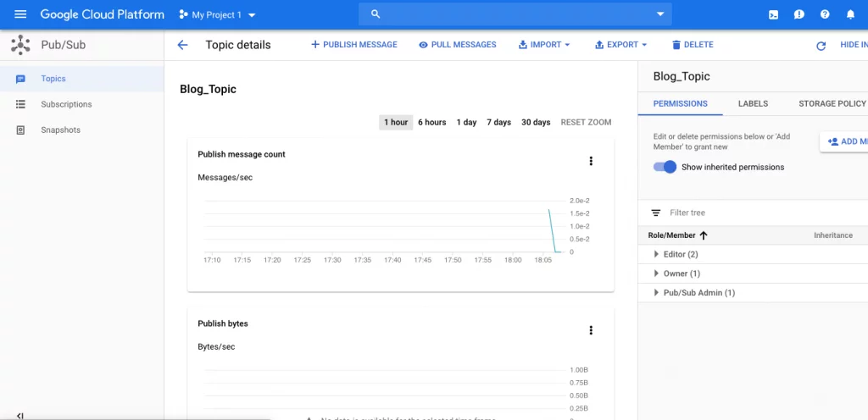
Task: Click Add Member button
Action: [x=846, y=141]
